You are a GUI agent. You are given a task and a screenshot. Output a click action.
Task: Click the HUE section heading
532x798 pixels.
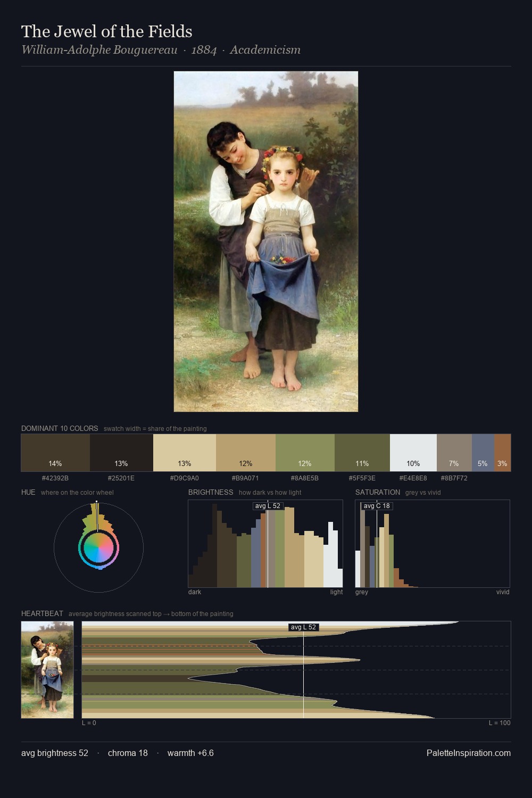tap(28, 492)
